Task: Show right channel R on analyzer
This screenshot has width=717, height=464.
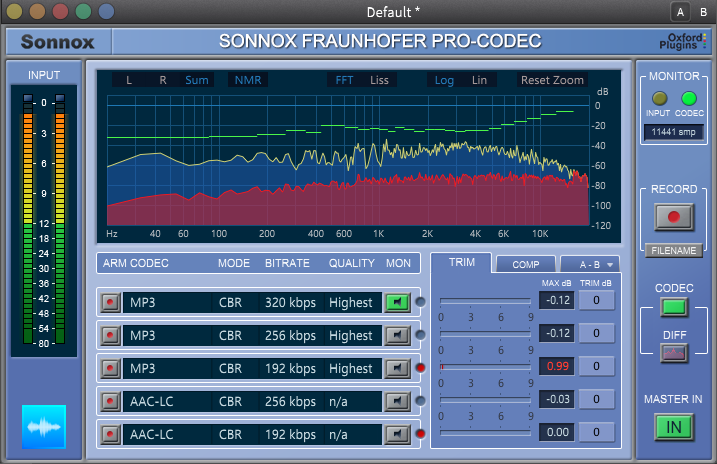Action: click(163, 80)
